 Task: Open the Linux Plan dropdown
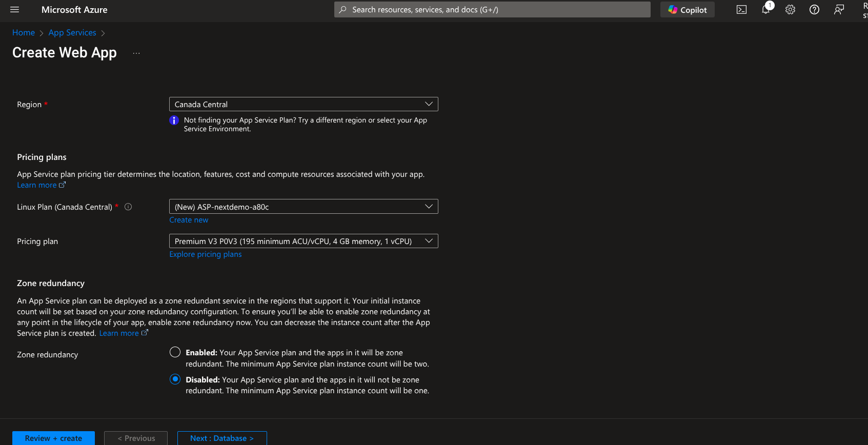(x=304, y=207)
